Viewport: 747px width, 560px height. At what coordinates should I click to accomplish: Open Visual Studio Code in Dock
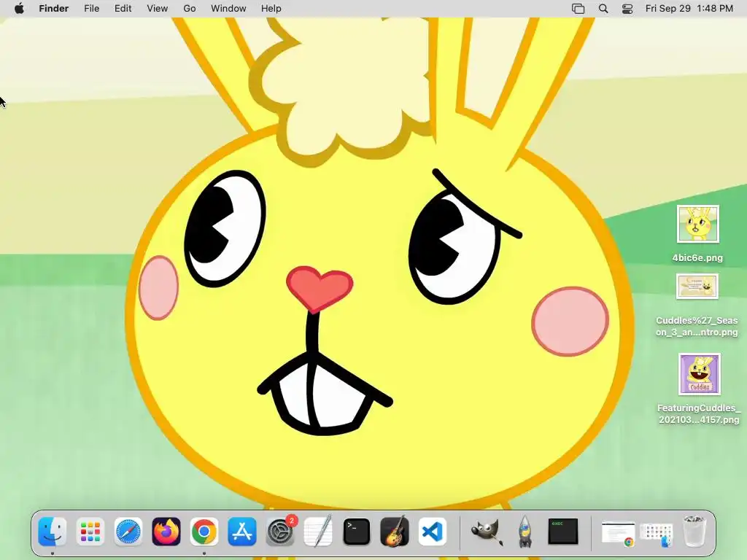pos(433,532)
